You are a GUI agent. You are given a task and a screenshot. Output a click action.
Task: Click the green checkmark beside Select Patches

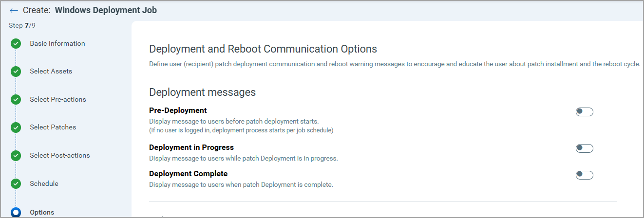(16, 127)
